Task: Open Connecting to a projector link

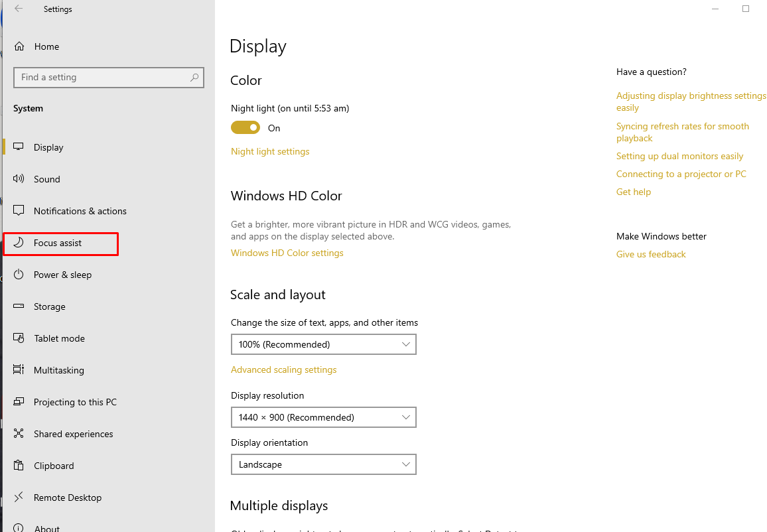Action: (681, 174)
